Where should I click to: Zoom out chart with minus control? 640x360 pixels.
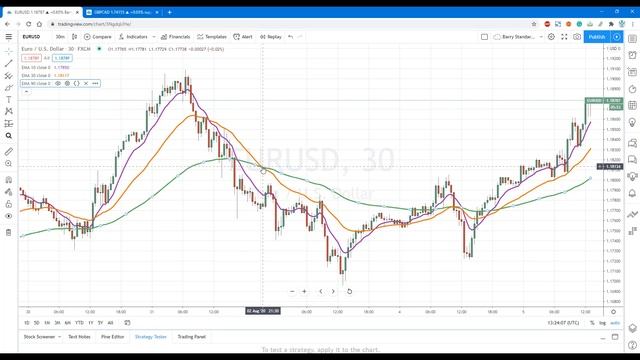(x=292, y=291)
